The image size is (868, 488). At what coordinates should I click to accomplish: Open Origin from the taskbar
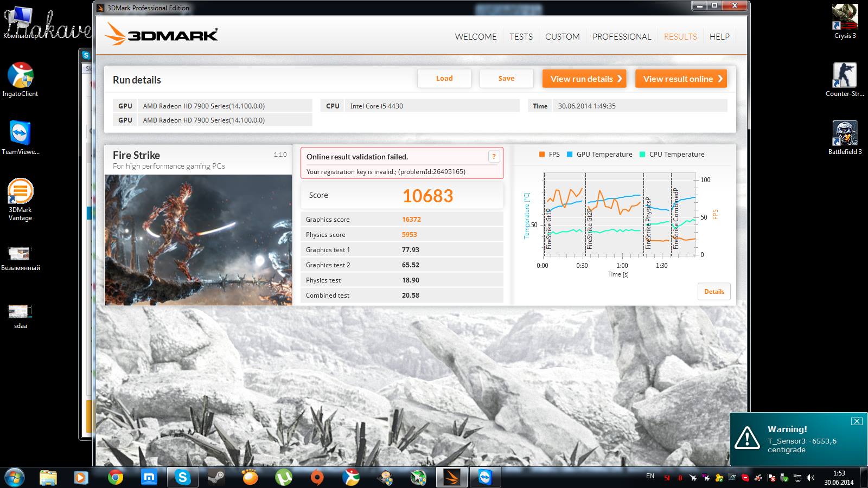317,478
